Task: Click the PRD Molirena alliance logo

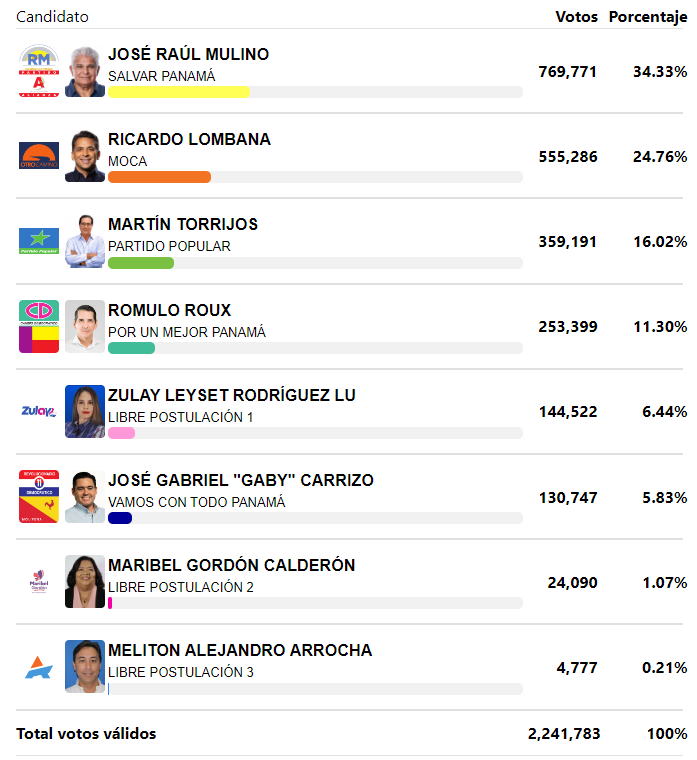Action: click(x=39, y=496)
